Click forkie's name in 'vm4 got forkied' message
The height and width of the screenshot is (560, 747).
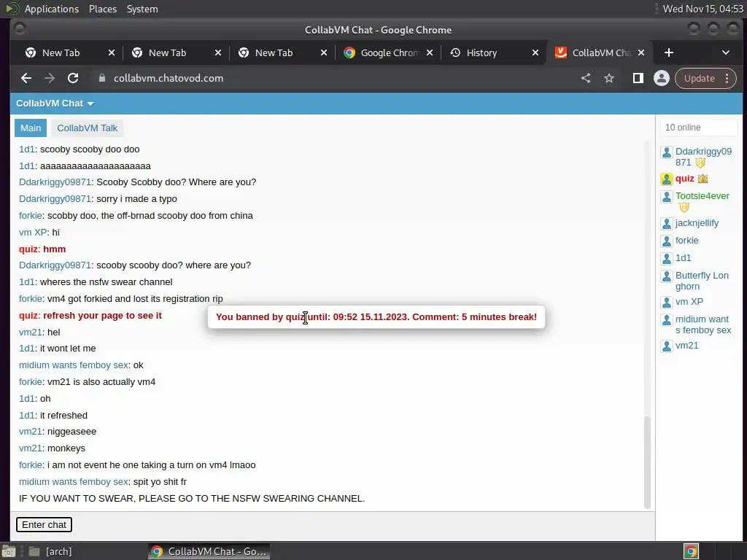click(31, 298)
